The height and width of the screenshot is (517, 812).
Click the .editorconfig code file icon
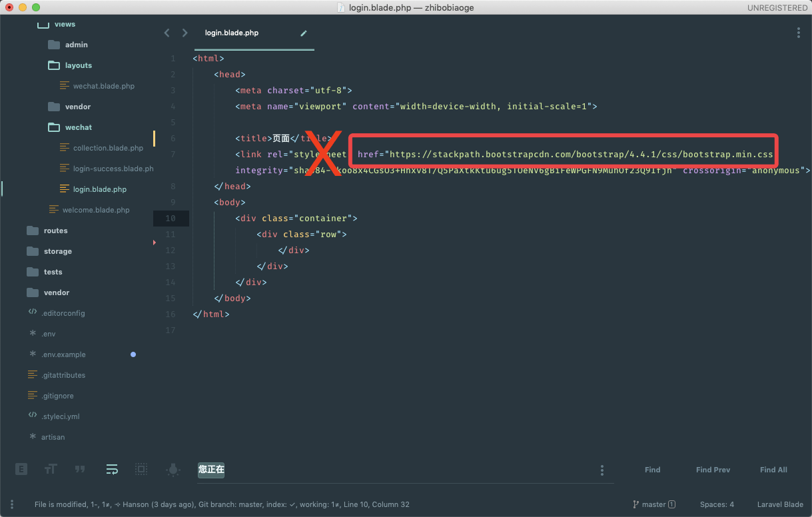(x=33, y=312)
